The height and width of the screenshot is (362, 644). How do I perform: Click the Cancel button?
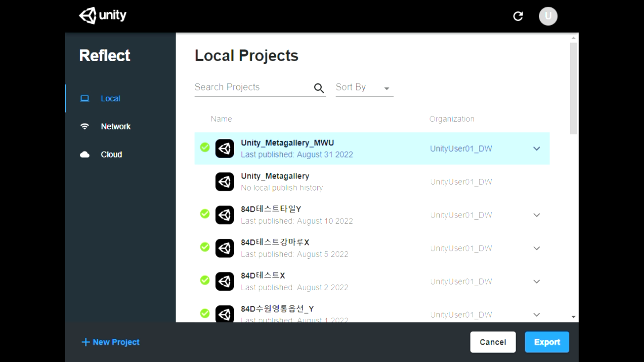493,342
